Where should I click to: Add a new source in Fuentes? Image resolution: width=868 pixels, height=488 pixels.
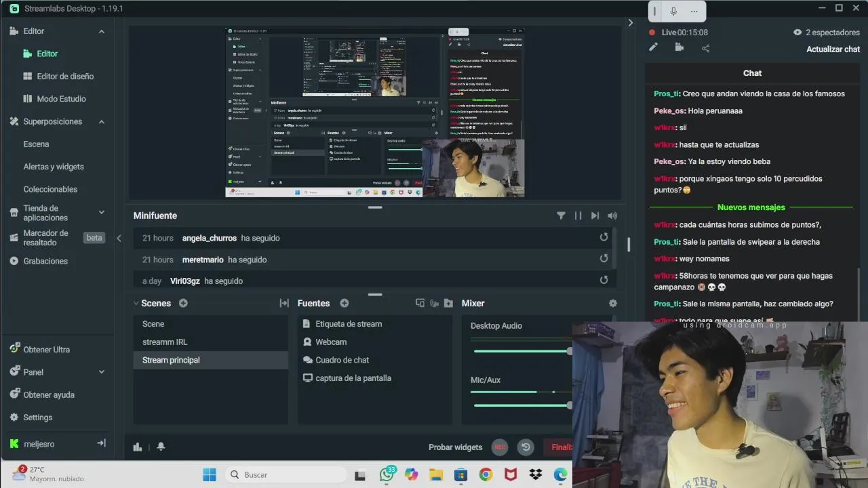pos(344,303)
